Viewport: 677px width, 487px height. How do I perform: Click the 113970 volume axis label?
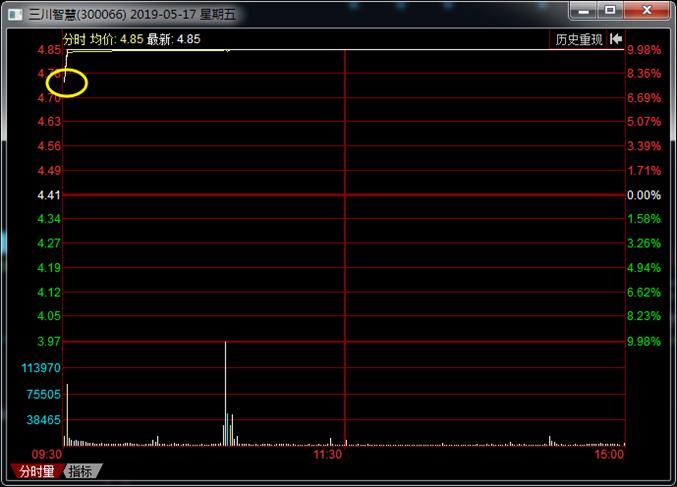(42, 368)
